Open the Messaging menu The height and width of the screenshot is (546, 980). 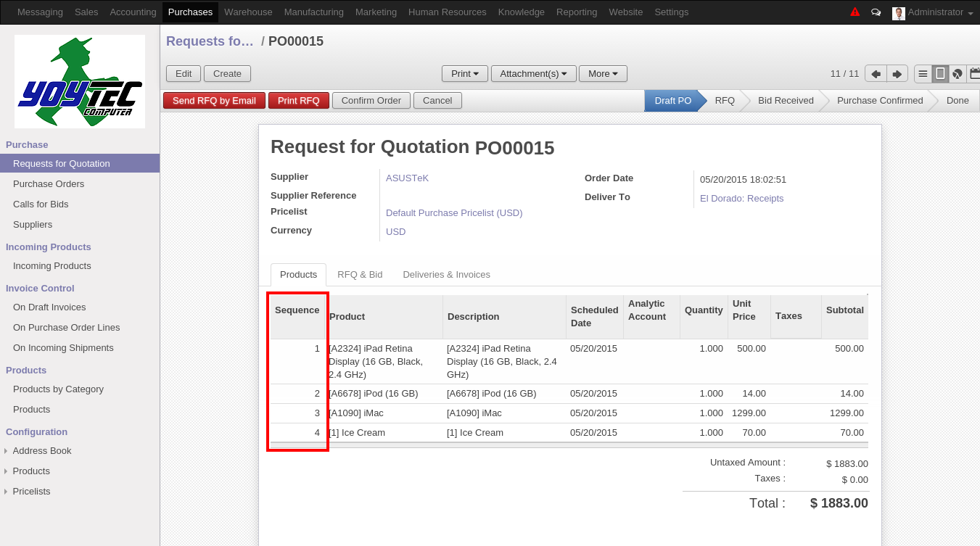40,12
